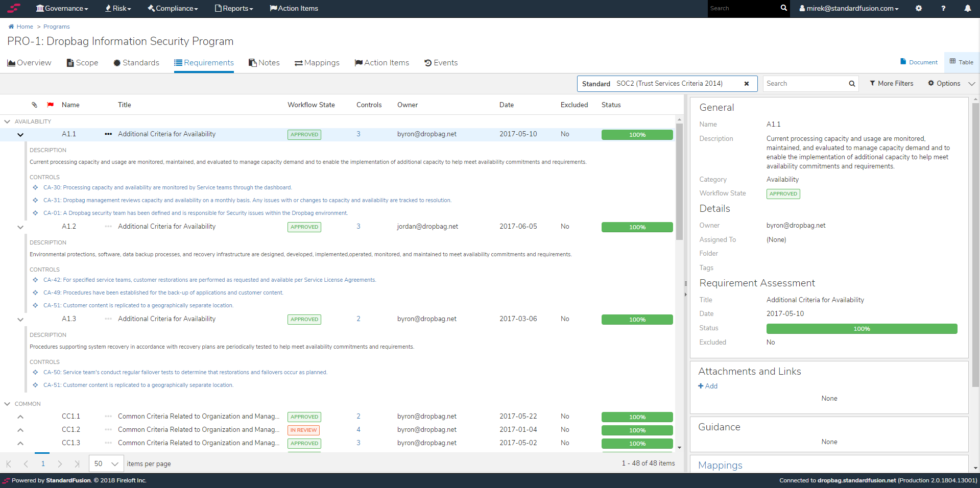Image resolution: width=980 pixels, height=488 pixels.
Task: Click the control icon beside CA-31
Action: (x=35, y=201)
